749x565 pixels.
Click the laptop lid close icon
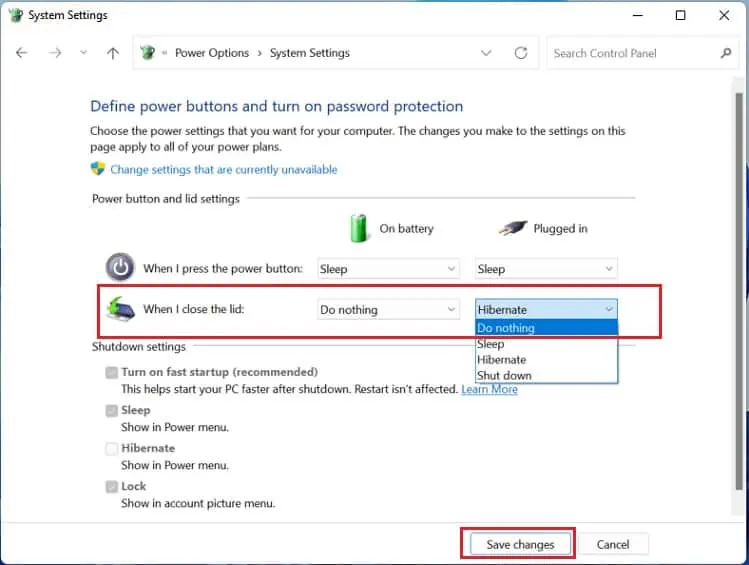point(120,309)
